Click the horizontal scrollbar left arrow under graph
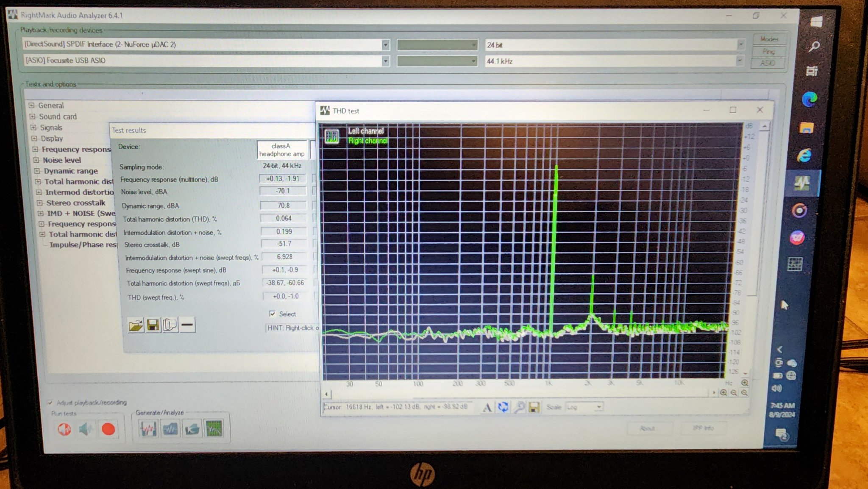 326,394
